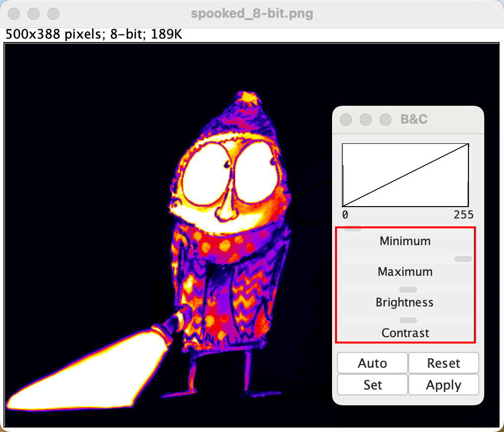
Task: Click the Contrast slider thumb
Action: click(x=408, y=320)
